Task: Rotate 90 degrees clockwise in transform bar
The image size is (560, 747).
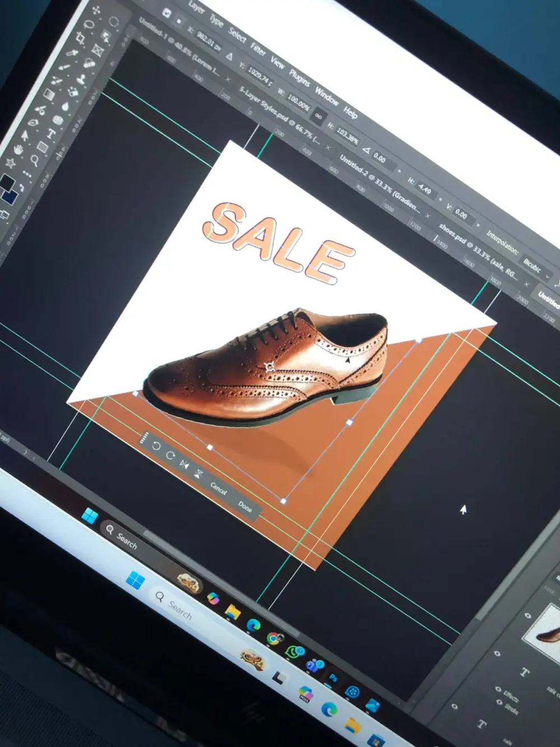Action: [170, 455]
